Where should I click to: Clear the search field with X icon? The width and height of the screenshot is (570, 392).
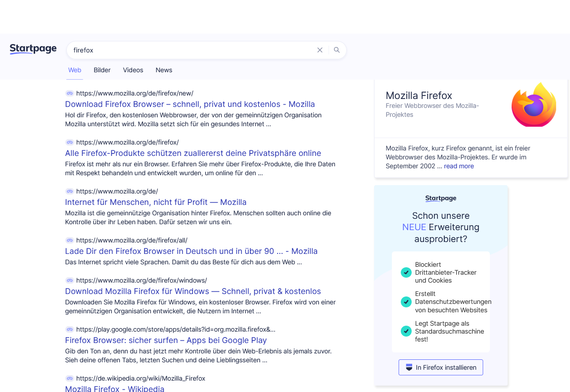point(320,50)
